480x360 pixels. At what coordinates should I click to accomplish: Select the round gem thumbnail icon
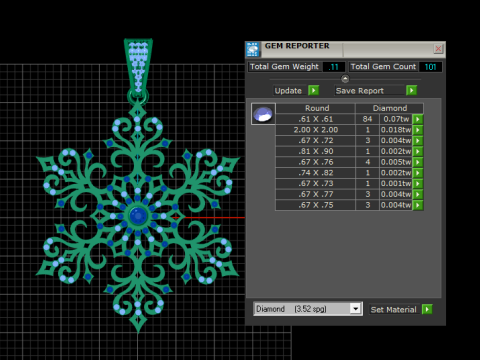tap(263, 114)
